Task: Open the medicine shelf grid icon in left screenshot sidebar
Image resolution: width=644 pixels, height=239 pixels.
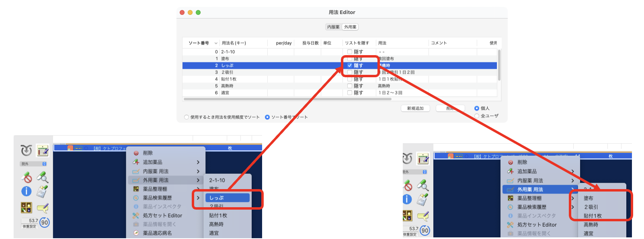Action: [x=27, y=208]
